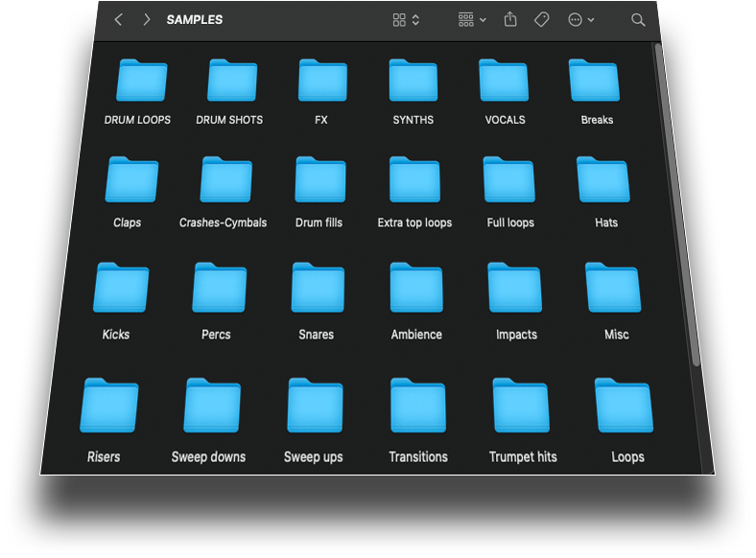Select the Crashes-Cymbals folder label
The image size is (756, 558).
point(223,222)
